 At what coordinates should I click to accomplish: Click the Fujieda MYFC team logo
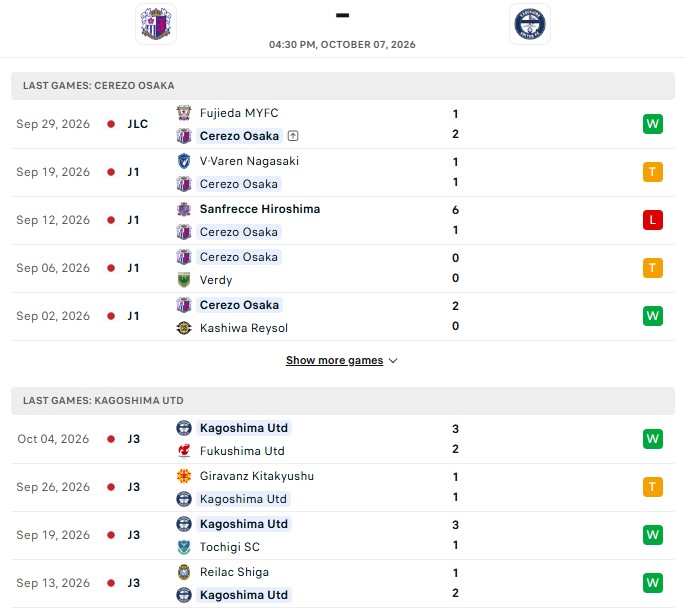tap(184, 113)
